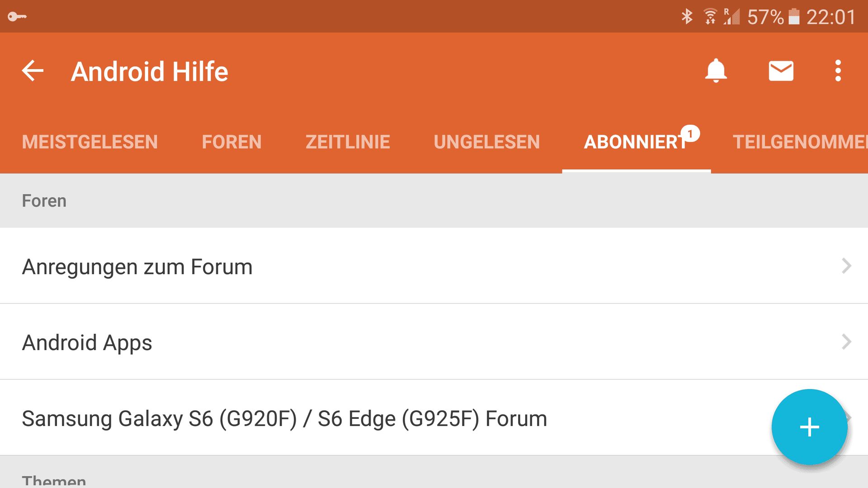The width and height of the screenshot is (868, 488).
Task: Open the messages envelope icon
Action: (781, 71)
